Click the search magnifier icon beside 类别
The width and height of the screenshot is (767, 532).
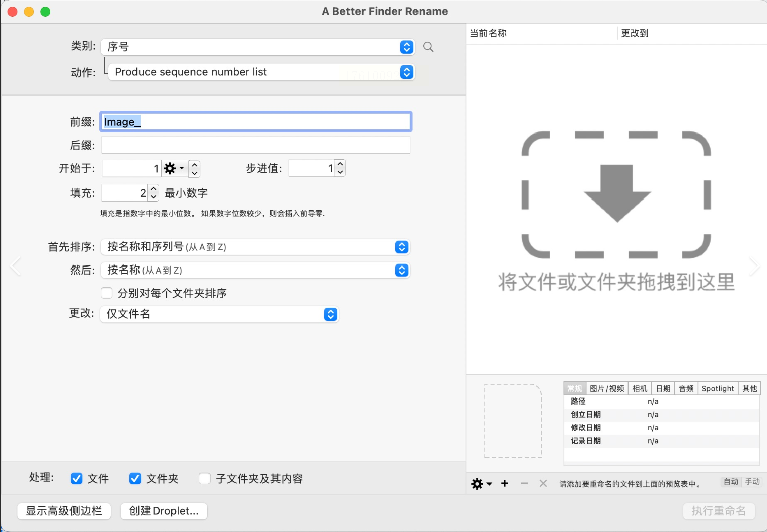[x=428, y=47]
